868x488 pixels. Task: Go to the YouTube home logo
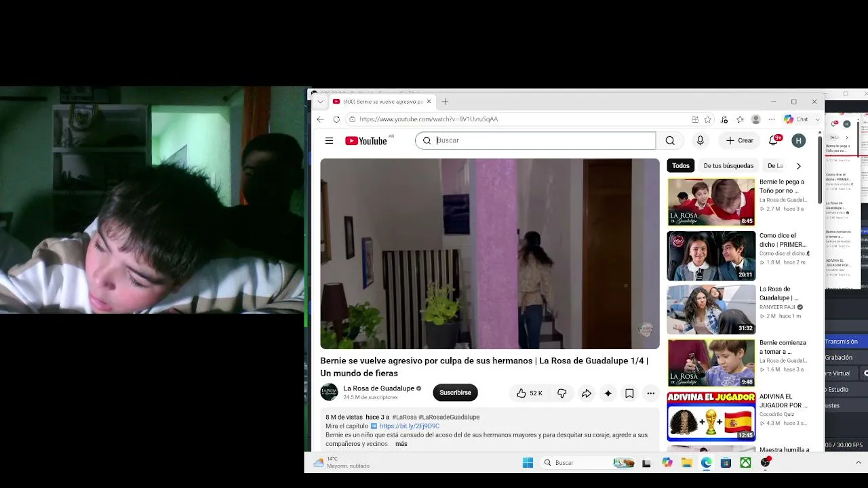366,141
